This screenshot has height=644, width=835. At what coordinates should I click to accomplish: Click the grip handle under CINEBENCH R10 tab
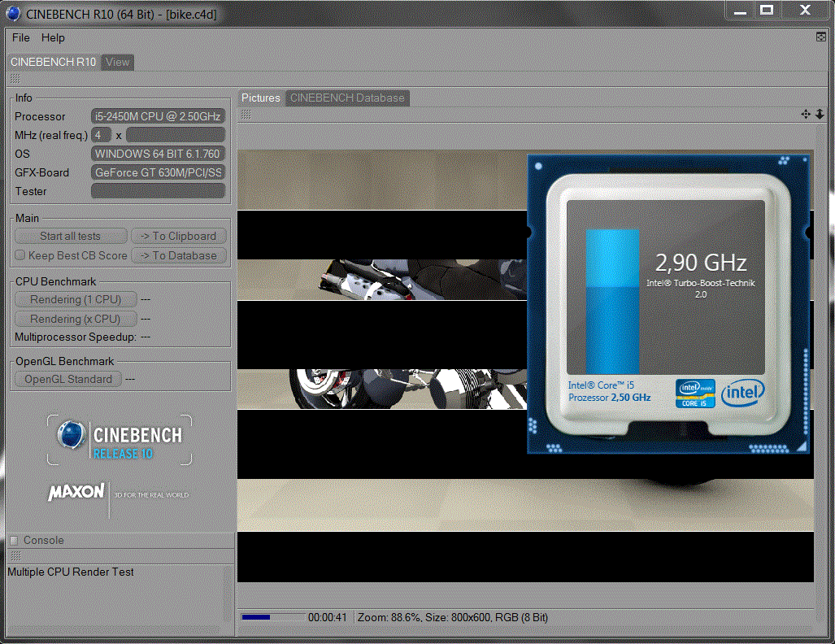[15, 78]
